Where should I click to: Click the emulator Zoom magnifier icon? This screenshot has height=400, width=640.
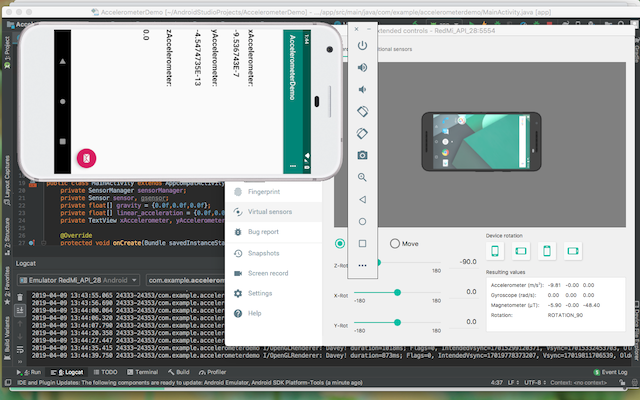click(x=362, y=177)
